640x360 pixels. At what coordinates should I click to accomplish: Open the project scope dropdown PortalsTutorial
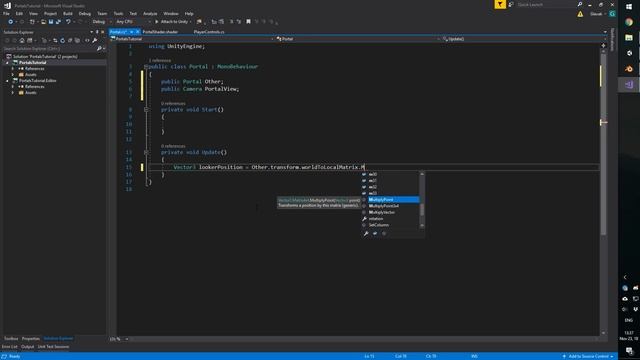click(191, 39)
